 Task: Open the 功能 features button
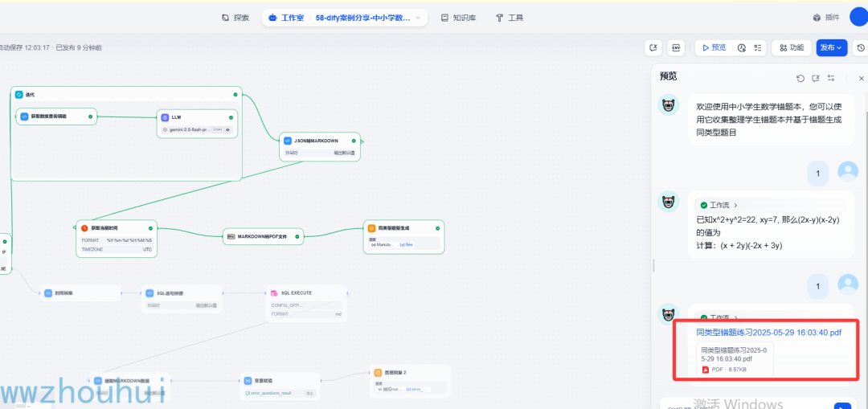(x=792, y=47)
